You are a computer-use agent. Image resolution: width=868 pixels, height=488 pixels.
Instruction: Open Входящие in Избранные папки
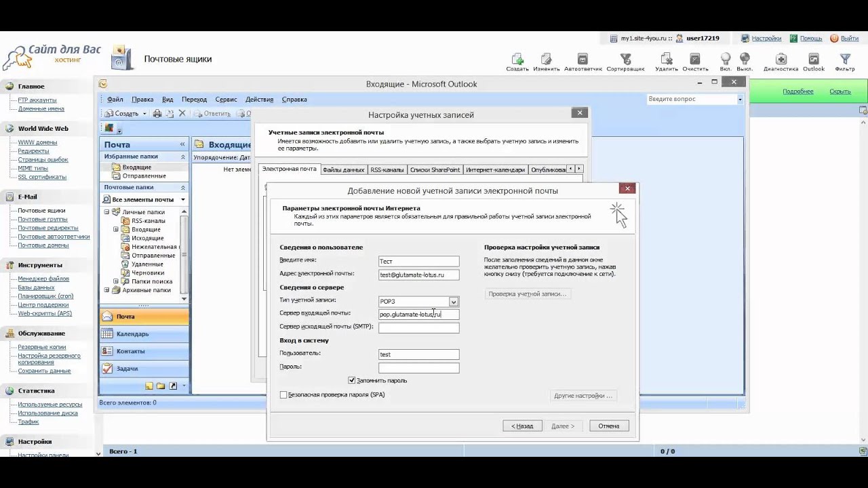click(136, 167)
